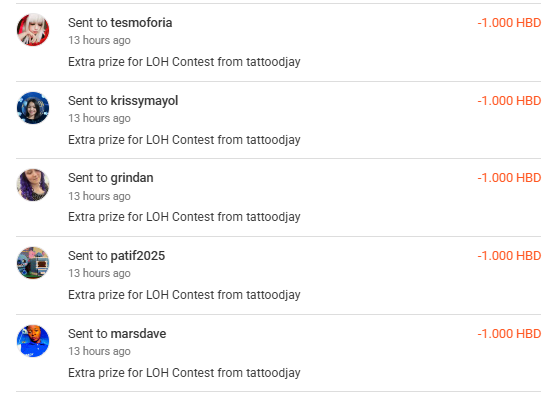Select the -1.000 HBD amount for krissymayol
Screen dimensions: 557x401
coord(509,101)
